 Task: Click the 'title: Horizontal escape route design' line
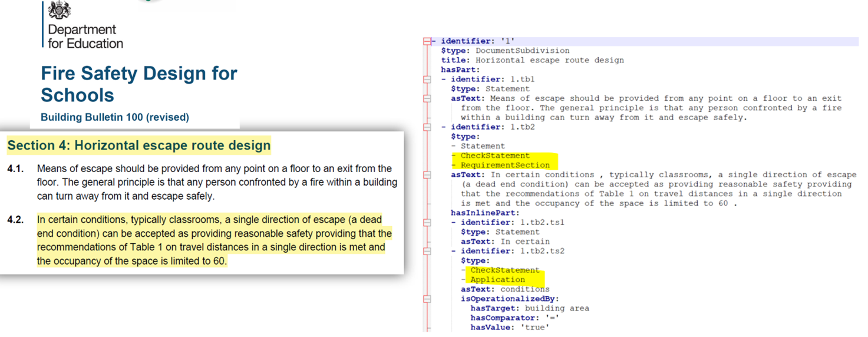(532, 60)
